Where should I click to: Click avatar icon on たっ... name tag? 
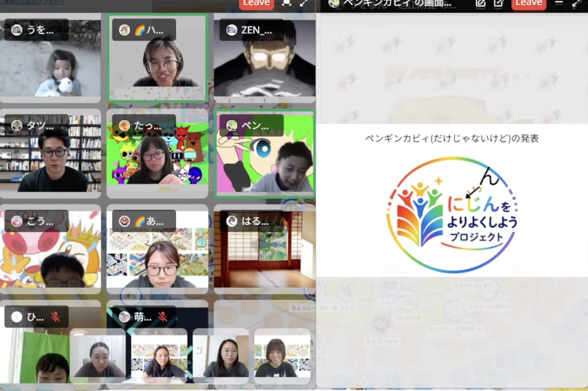[124, 125]
